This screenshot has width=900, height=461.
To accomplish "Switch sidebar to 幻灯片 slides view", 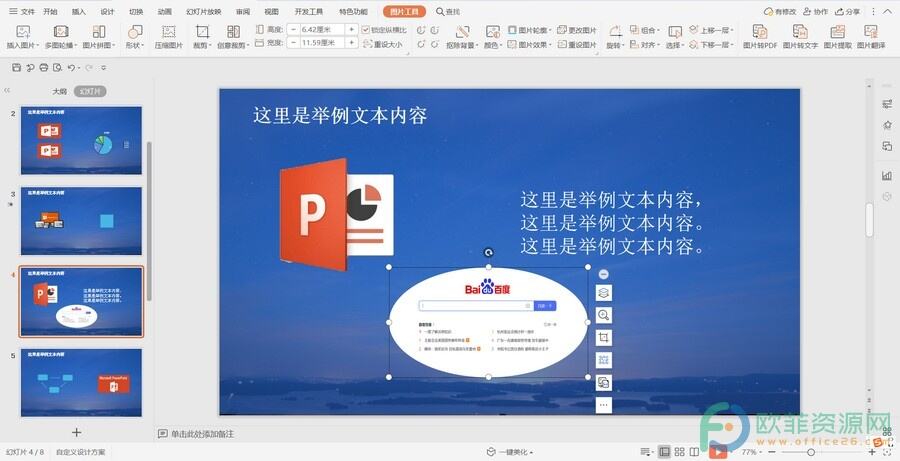I will tap(90, 91).
